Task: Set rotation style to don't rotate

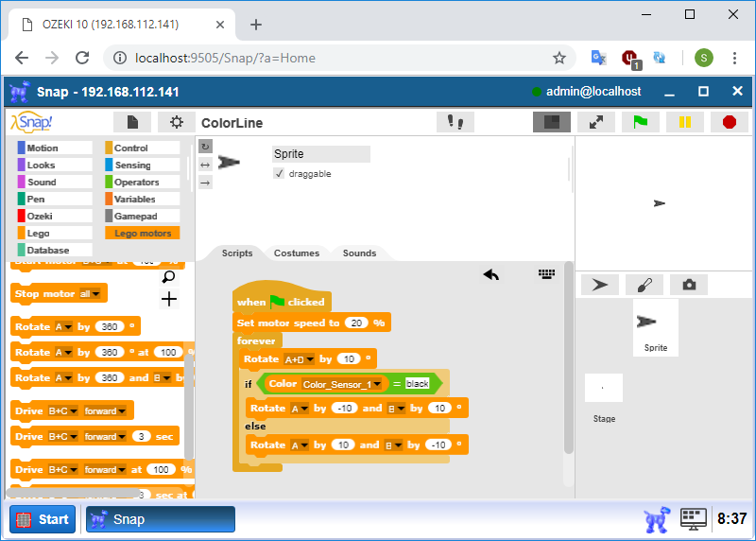Action: [205, 183]
